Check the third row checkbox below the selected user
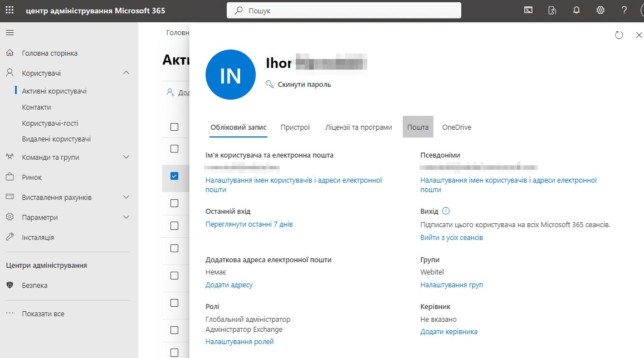Image resolution: width=644 pixels, height=358 pixels. (x=174, y=248)
